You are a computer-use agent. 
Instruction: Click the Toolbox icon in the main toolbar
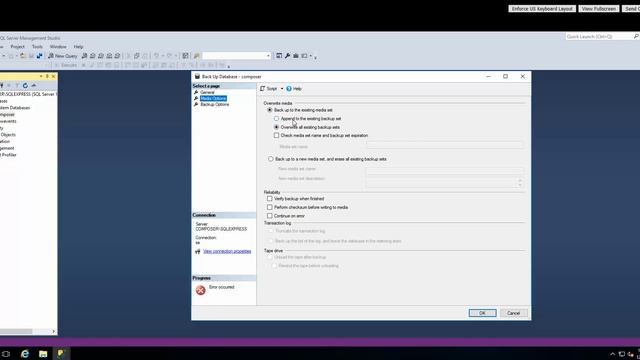(296, 56)
